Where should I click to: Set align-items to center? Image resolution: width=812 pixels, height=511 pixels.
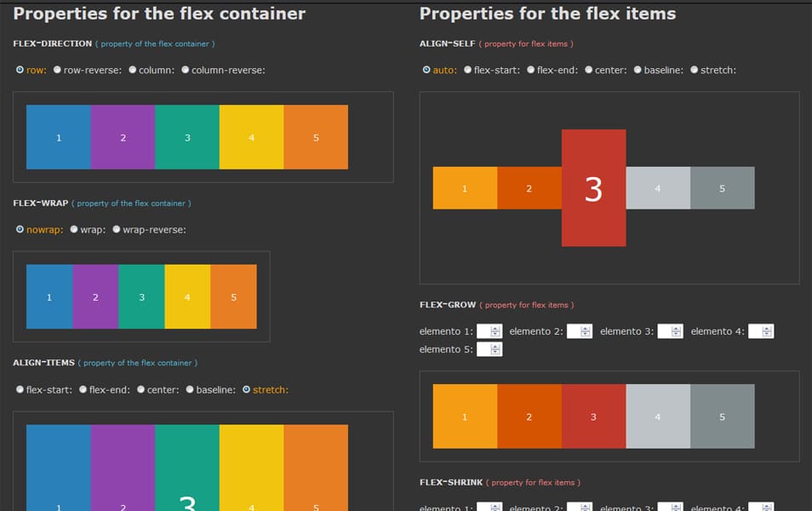pos(140,389)
